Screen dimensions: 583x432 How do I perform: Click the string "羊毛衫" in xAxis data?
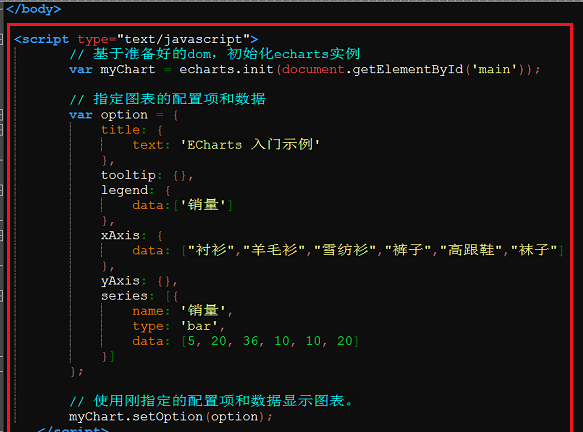coord(274,250)
